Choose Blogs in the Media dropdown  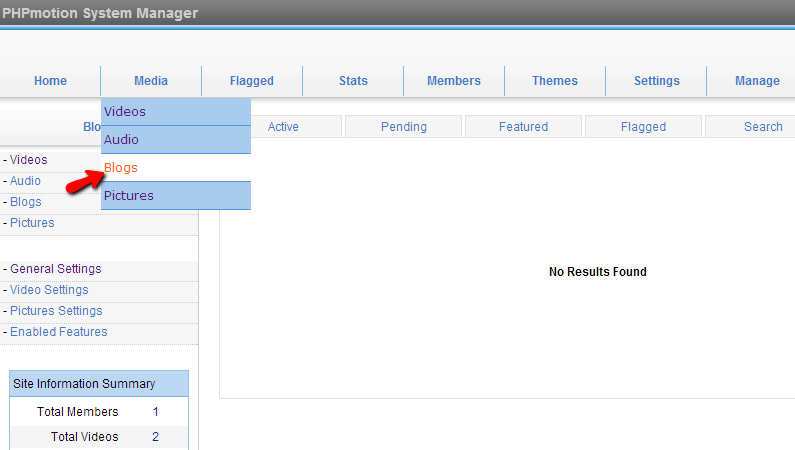pyautogui.click(x=176, y=167)
